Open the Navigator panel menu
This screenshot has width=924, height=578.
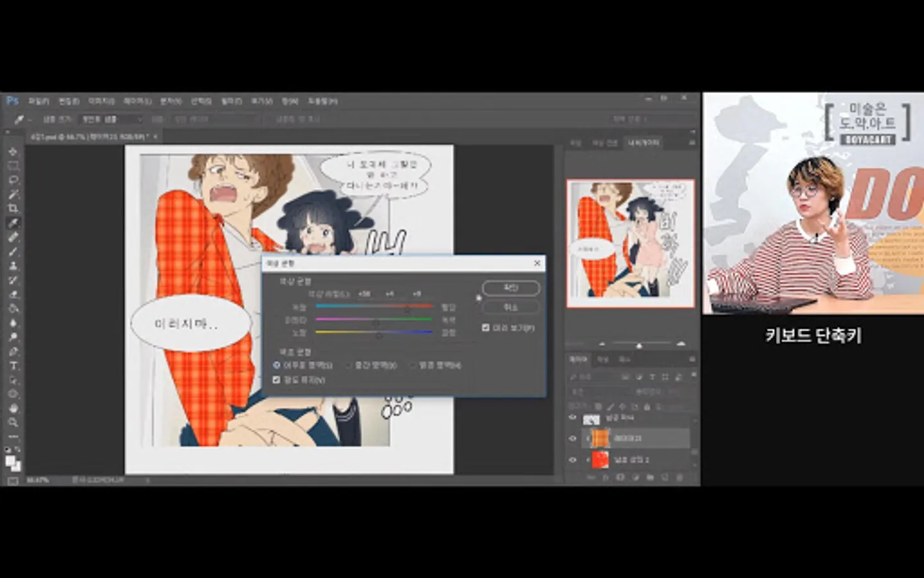click(x=692, y=142)
